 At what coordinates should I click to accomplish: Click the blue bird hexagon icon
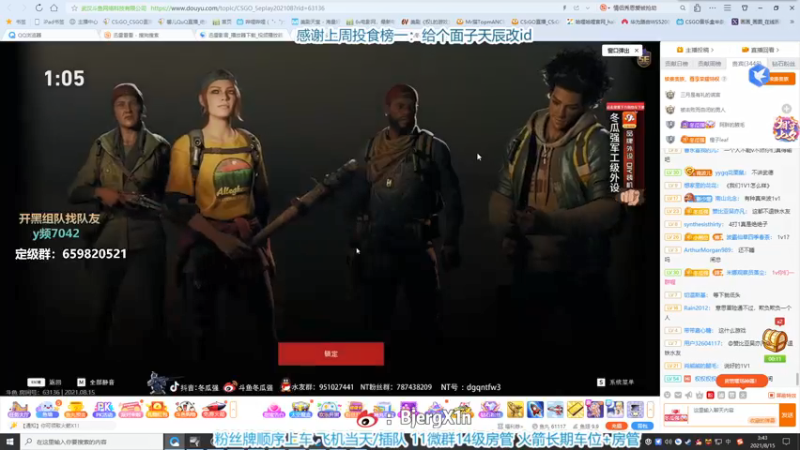click(759, 76)
